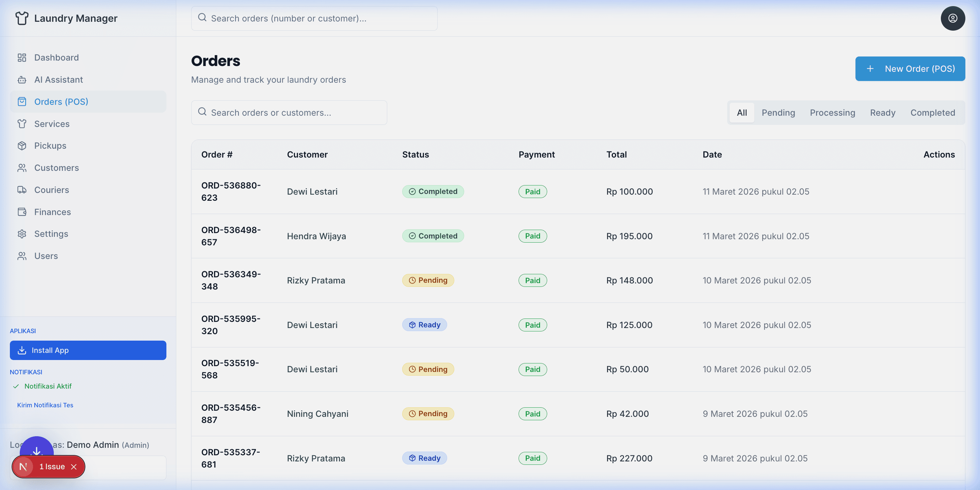Click New Order (POS) button
This screenshot has width=980, height=490.
coord(910,69)
